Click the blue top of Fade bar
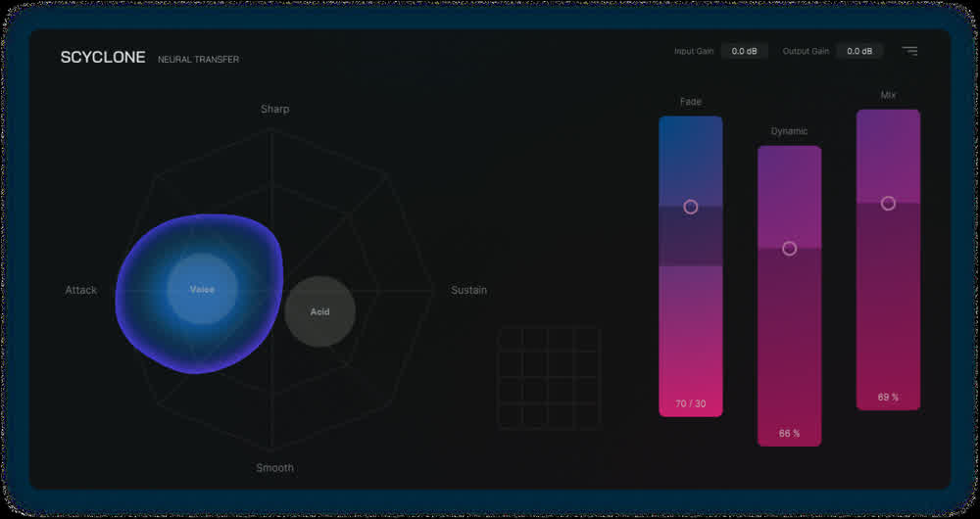This screenshot has width=980, height=519. tap(691, 162)
